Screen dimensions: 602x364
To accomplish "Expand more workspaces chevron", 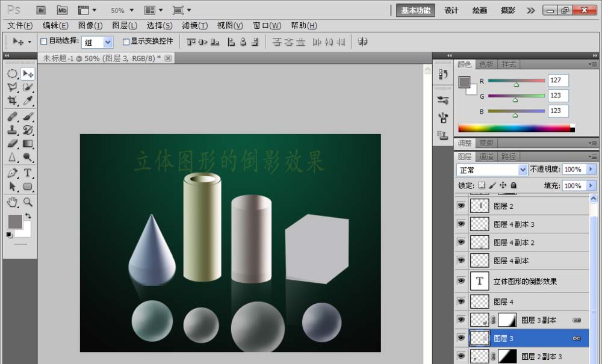I will point(530,10).
